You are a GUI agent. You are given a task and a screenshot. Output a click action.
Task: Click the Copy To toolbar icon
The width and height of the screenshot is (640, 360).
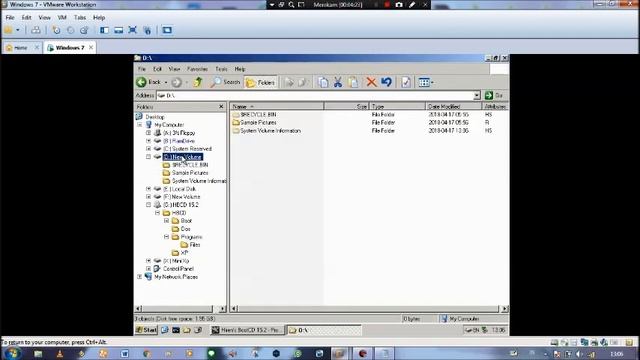[302, 82]
